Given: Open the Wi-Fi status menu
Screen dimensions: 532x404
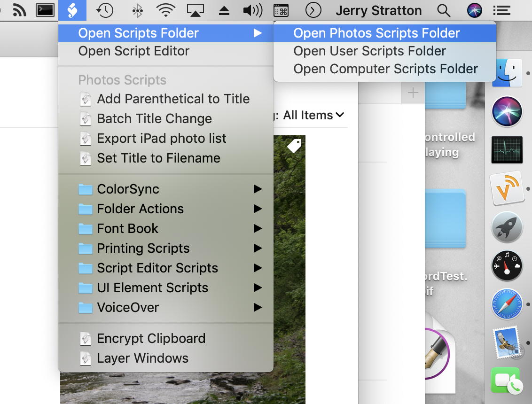Looking at the screenshot, I should (x=165, y=10).
